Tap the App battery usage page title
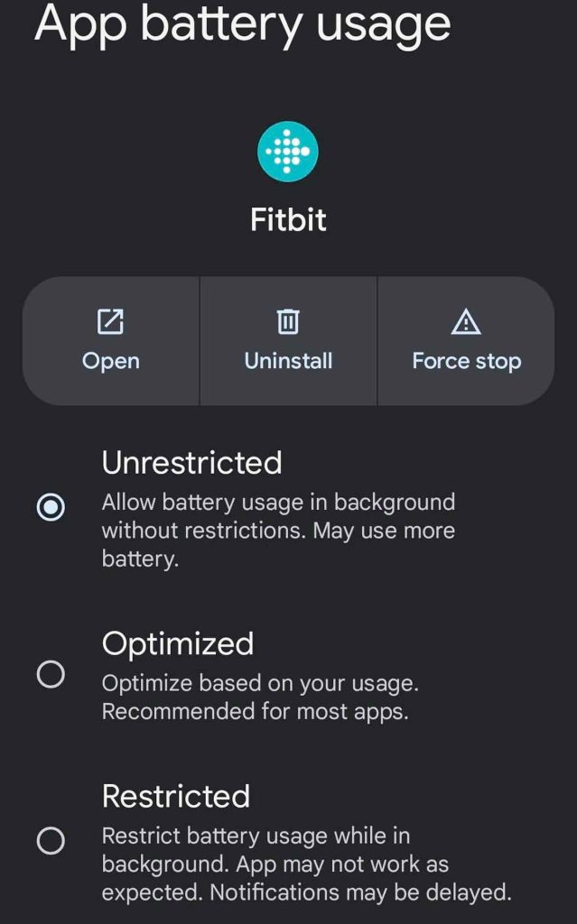The image size is (577, 924). 242,24
